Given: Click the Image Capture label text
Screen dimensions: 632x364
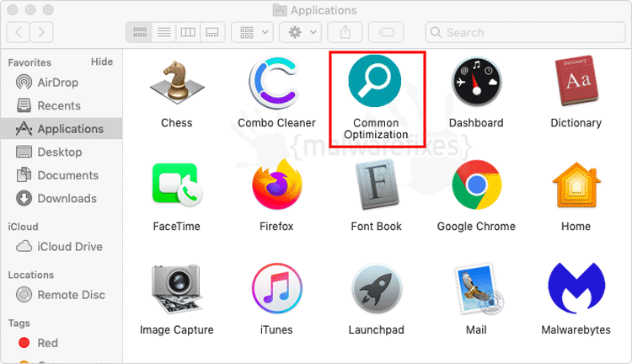Looking at the screenshot, I should pyautogui.click(x=177, y=329).
